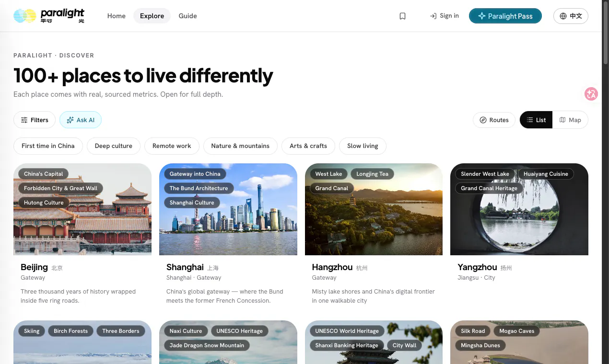Click the Naxi Culture tag
The image size is (609, 364).
(186, 331)
